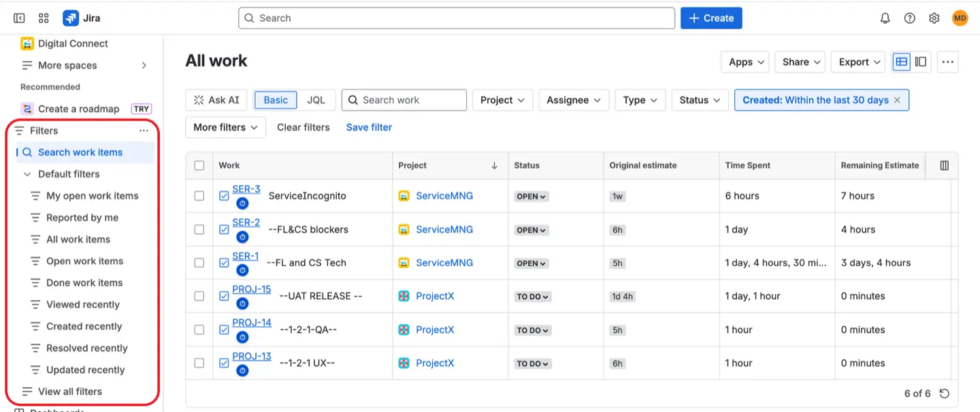
Task: Open the Status filter dropdown
Action: pos(700,100)
